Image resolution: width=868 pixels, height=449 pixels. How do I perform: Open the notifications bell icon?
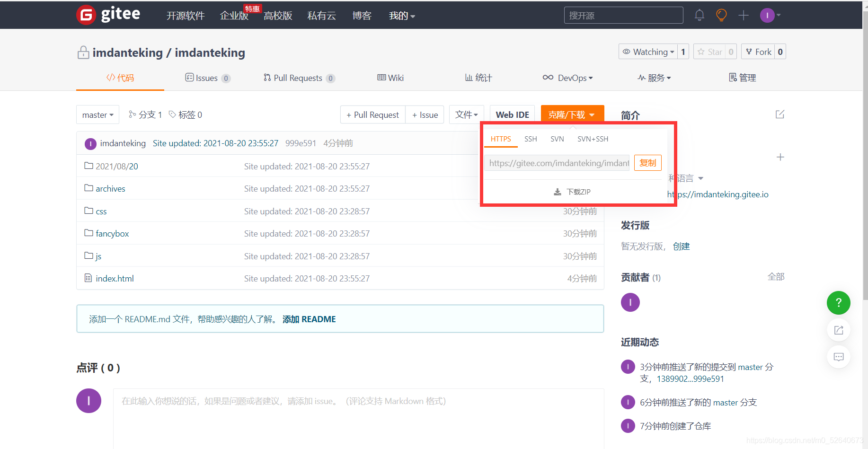click(x=700, y=15)
